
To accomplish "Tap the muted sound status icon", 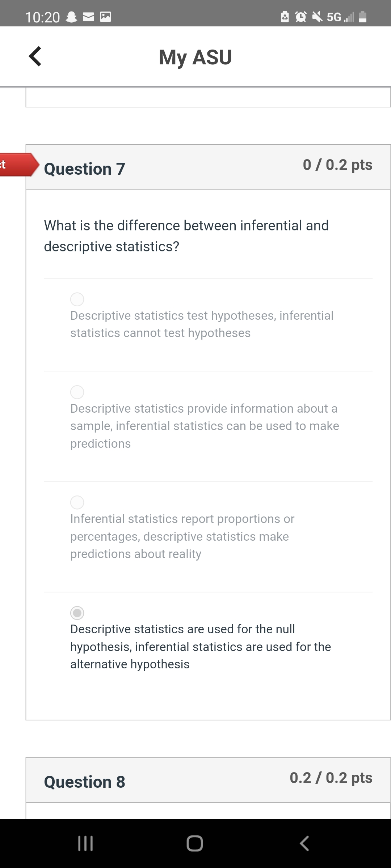I will pyautogui.click(x=317, y=17).
